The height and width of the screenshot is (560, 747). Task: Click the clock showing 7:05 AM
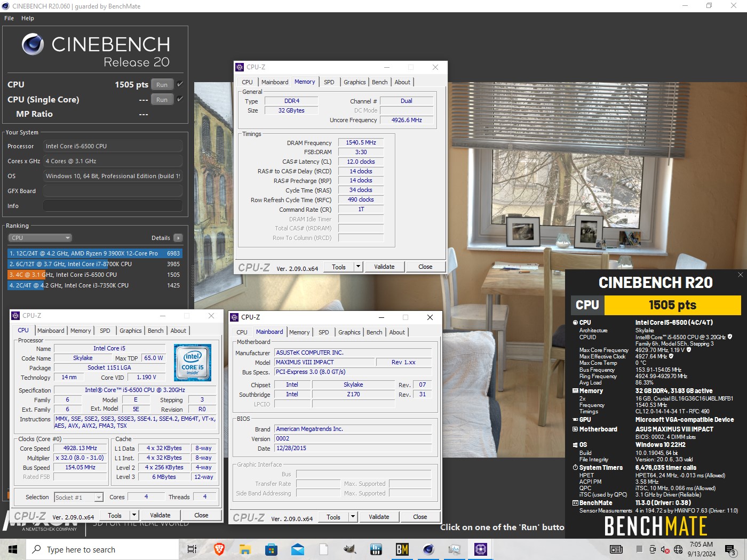pos(701,545)
